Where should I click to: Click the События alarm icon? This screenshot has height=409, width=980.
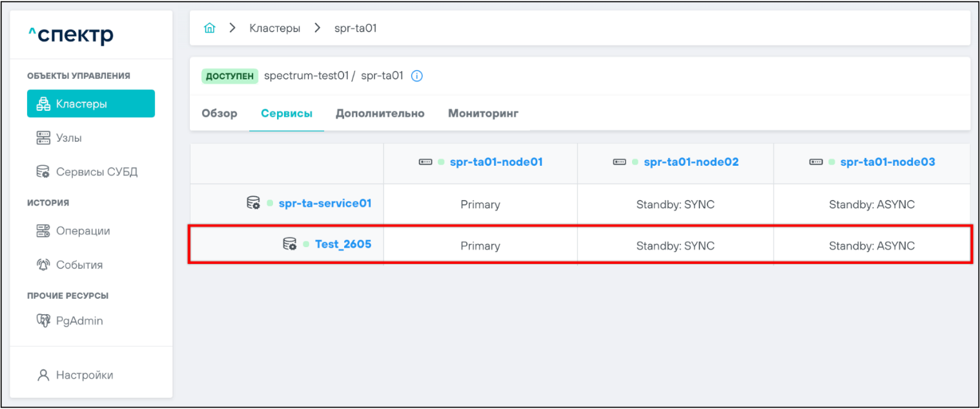43,265
